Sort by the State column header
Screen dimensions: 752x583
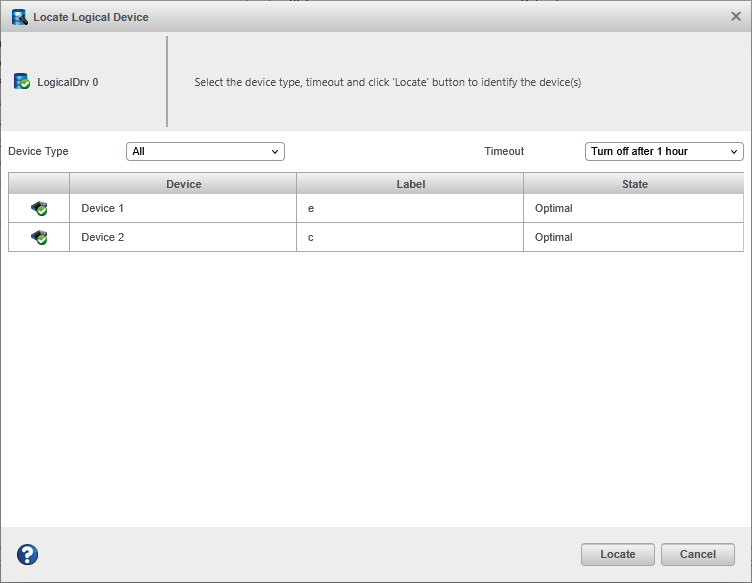tap(634, 184)
